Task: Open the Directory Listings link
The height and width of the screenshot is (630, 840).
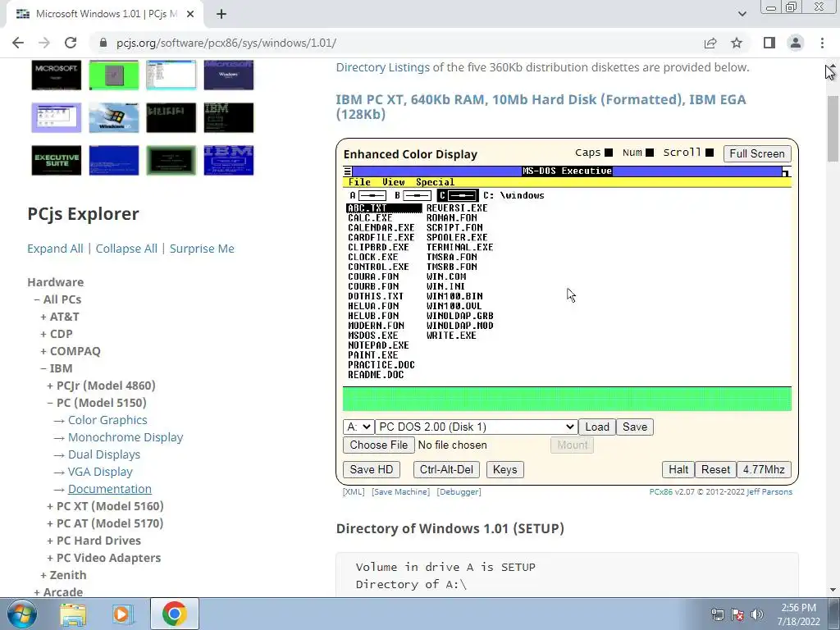Action: click(x=382, y=67)
